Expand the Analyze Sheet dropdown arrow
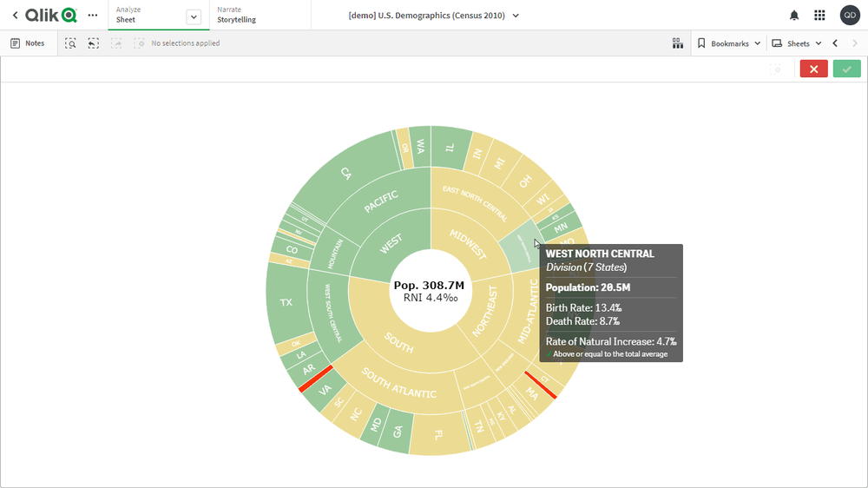 pyautogui.click(x=194, y=16)
